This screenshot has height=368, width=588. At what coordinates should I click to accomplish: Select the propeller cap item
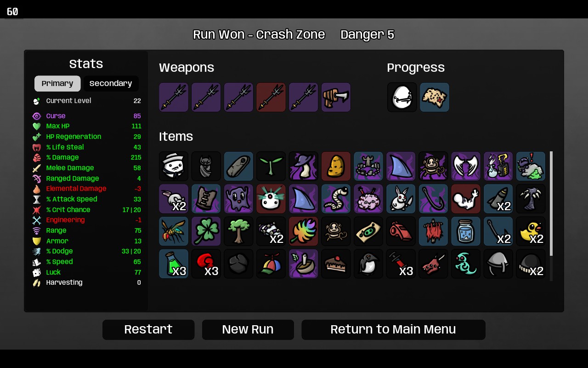(x=271, y=264)
